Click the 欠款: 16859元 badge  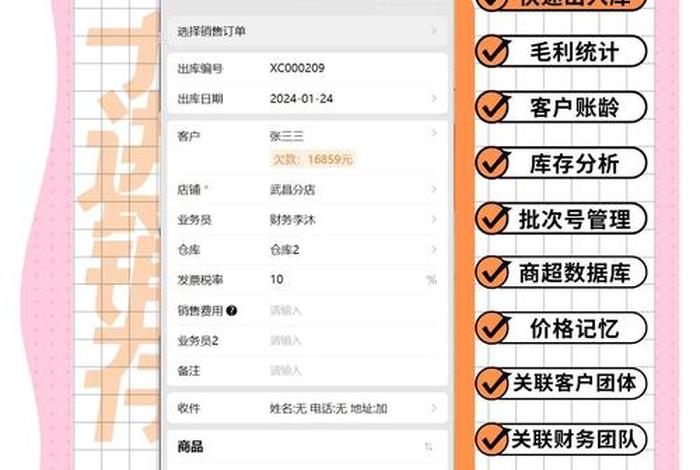coord(312,159)
